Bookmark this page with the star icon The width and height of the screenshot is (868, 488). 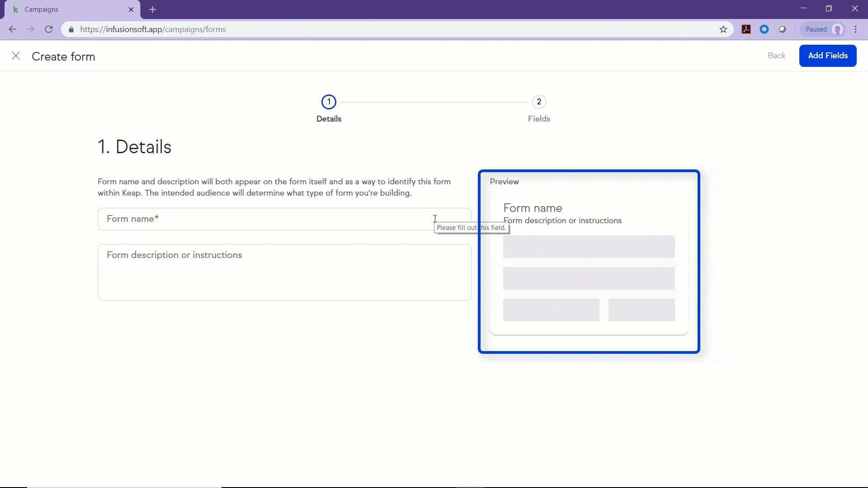[723, 29]
